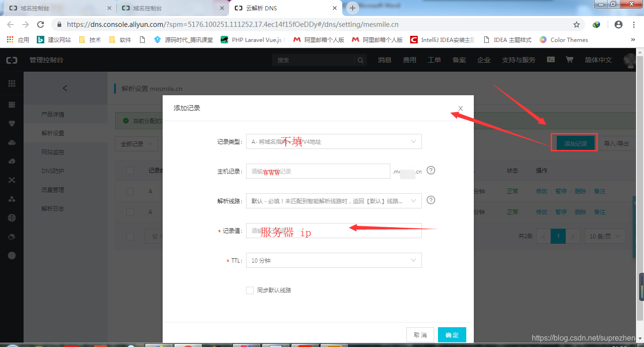This screenshot has width=644, height=347.
Task: Select page 1 in pagination
Action: [x=558, y=236]
